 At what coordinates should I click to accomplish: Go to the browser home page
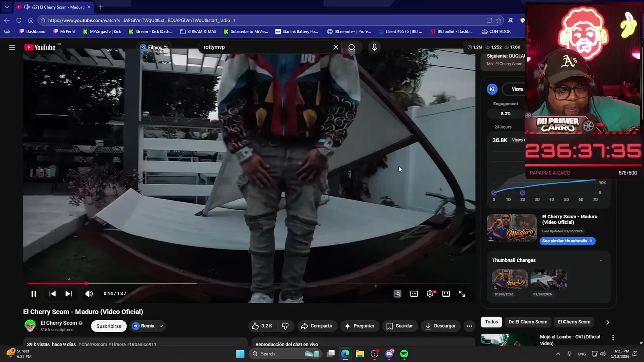[x=31, y=20]
